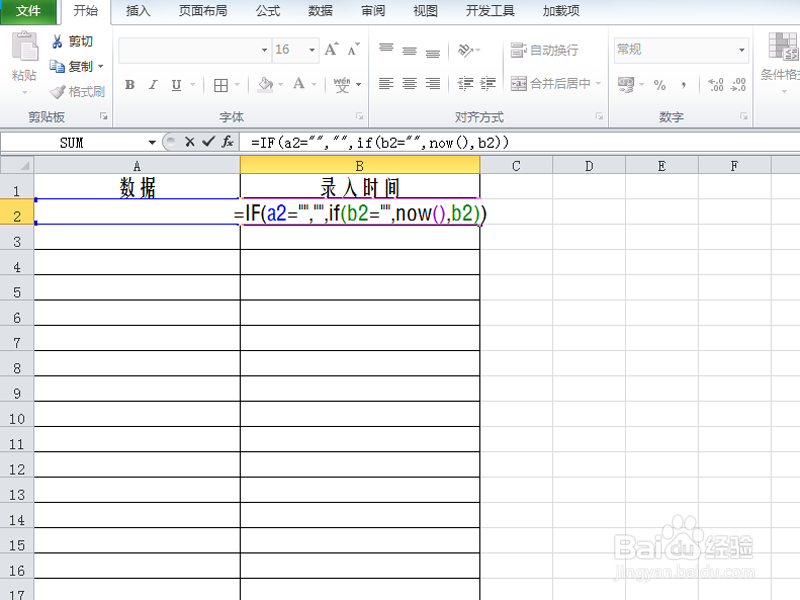Cancel formula entry with X

point(190,142)
